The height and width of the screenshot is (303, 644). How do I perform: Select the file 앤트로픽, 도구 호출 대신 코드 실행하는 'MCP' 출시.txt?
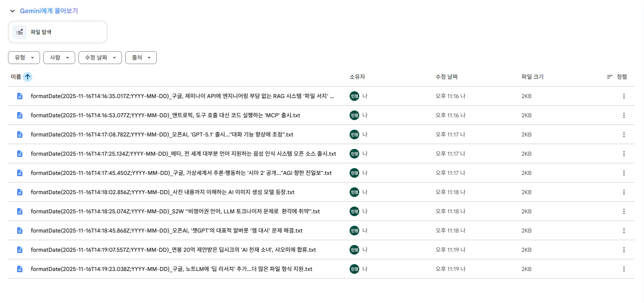[165, 115]
